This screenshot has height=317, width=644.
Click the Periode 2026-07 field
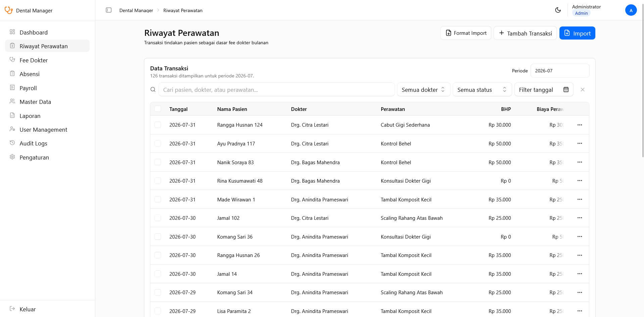pyautogui.click(x=560, y=71)
